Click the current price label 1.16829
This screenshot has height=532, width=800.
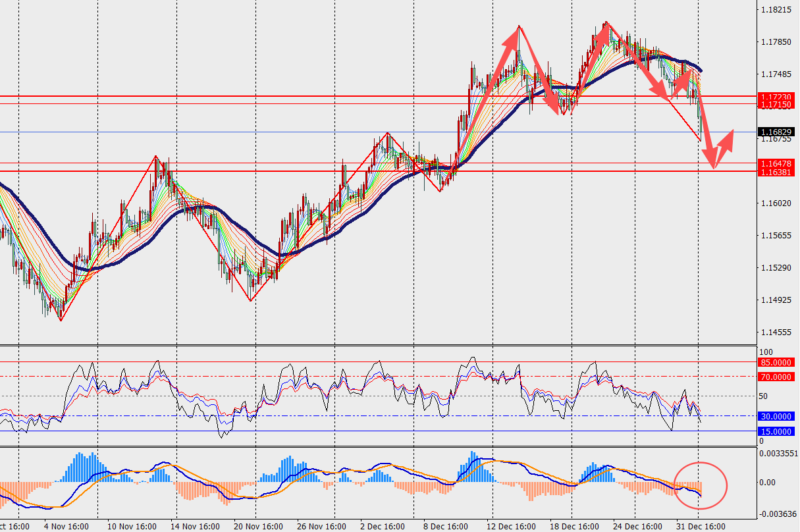tap(774, 132)
